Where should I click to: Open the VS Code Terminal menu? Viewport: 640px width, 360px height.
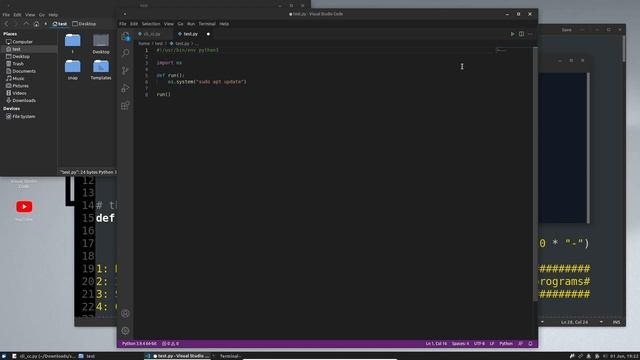pos(207,24)
